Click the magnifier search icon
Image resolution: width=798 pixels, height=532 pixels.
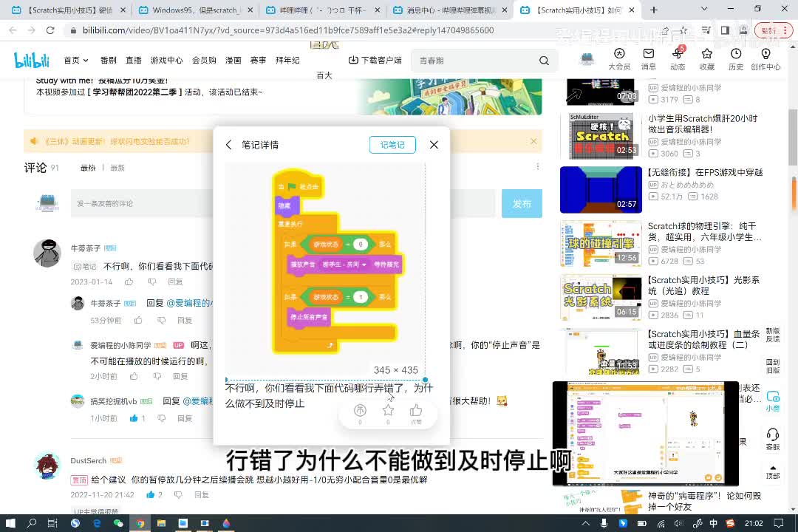click(544, 61)
